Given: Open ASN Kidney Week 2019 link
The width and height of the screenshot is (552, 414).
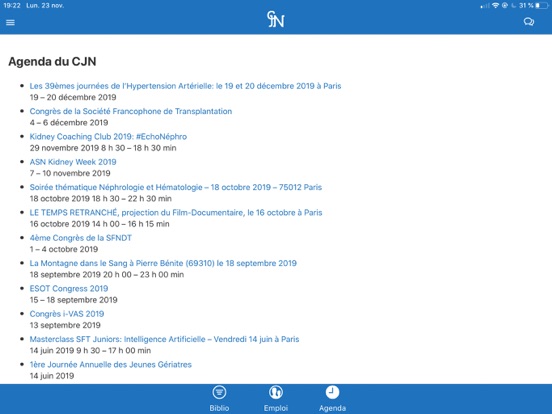Looking at the screenshot, I should [x=73, y=162].
